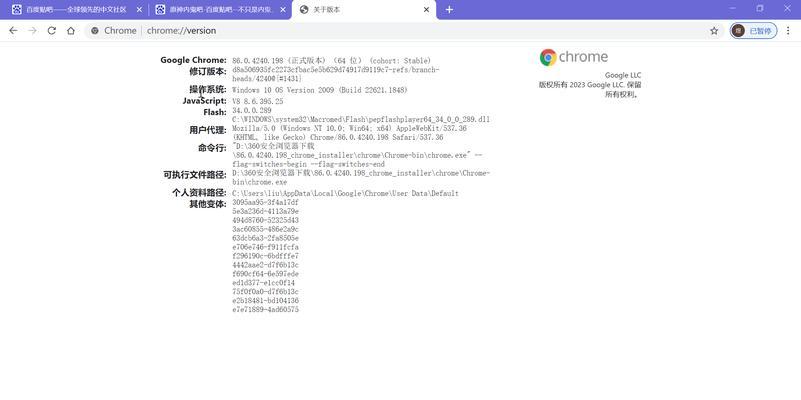Close the 百度贴吧 全球领先的中文社区 tab
Viewport: 801px width, 400px height.
click(x=138, y=9)
